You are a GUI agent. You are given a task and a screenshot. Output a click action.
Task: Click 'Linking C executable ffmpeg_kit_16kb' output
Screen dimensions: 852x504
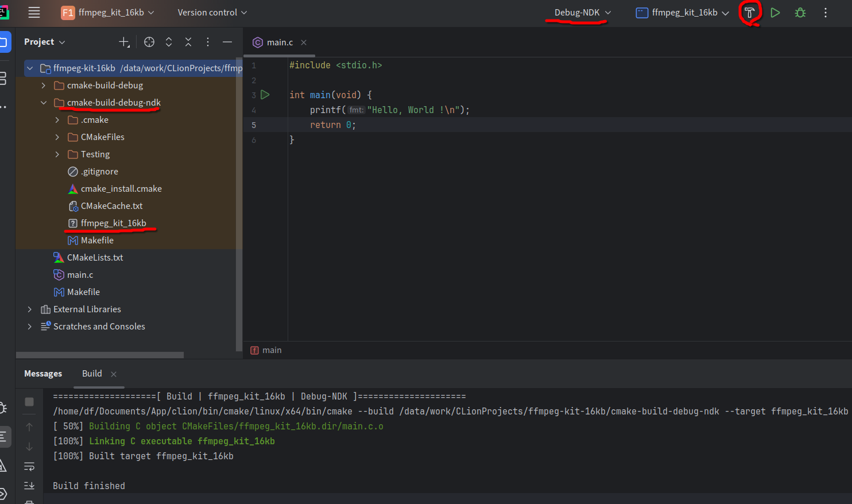182,441
